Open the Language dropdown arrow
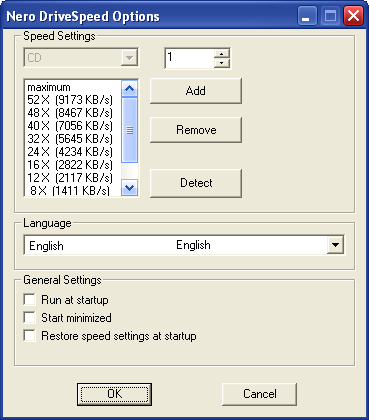Image resolution: width=369 pixels, height=420 pixels. (335, 245)
